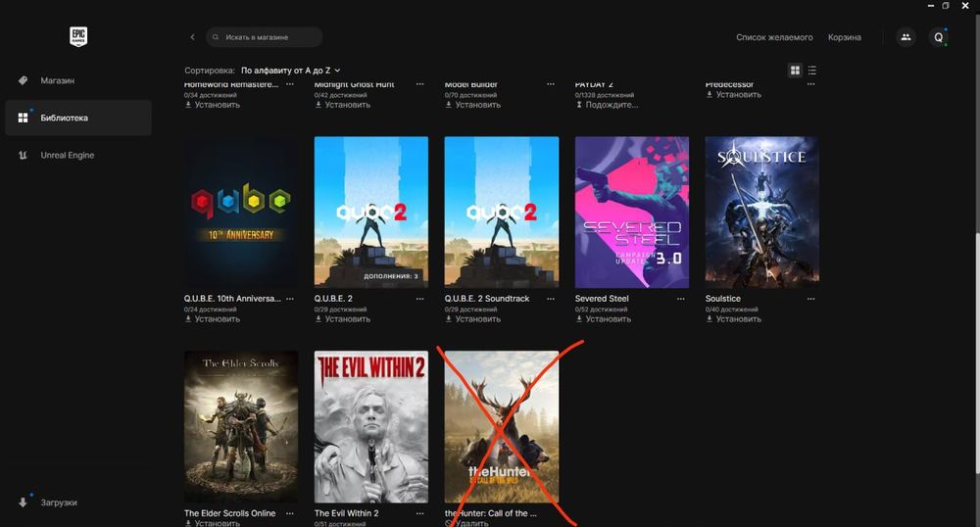Screen dimensions: 980x527
Task: Open more options for Midnight Ghost Hunt
Action: pos(420,84)
